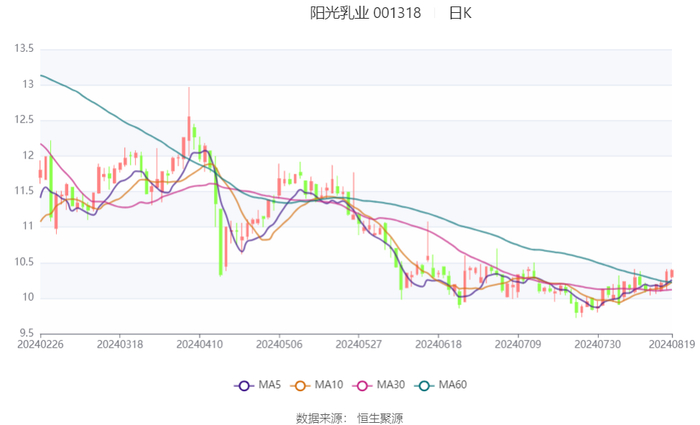Image resolution: width=700 pixels, height=425 pixels.
Task: Toggle the MA10 legend series
Action: 317,385
